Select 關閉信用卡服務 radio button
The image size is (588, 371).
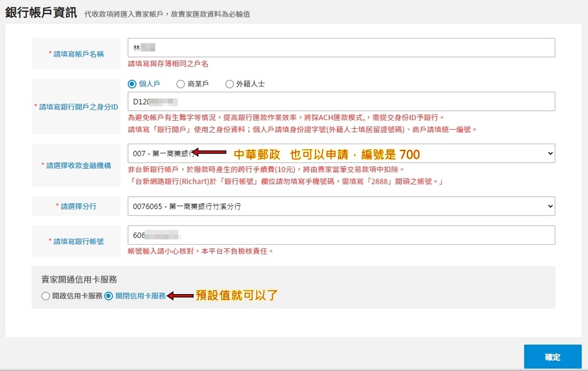(x=109, y=296)
